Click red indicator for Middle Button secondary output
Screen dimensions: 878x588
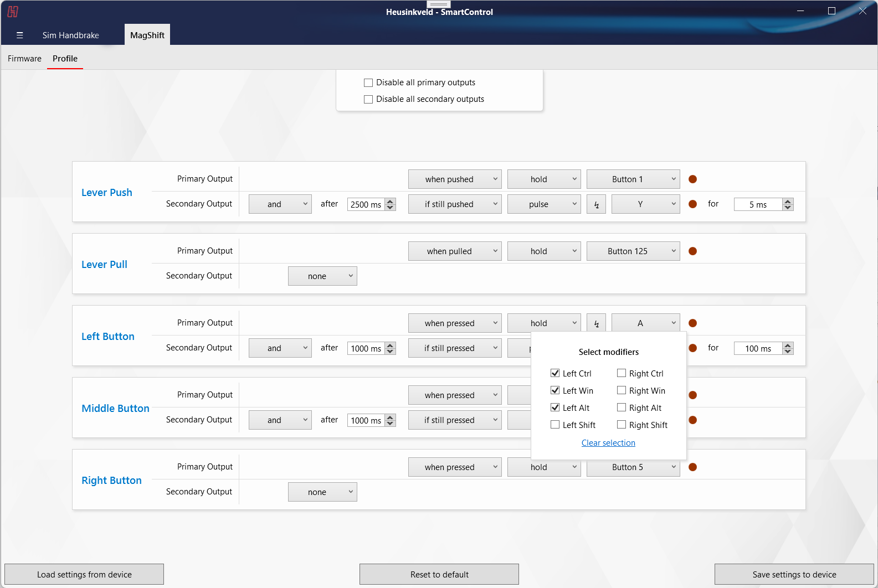click(x=692, y=420)
